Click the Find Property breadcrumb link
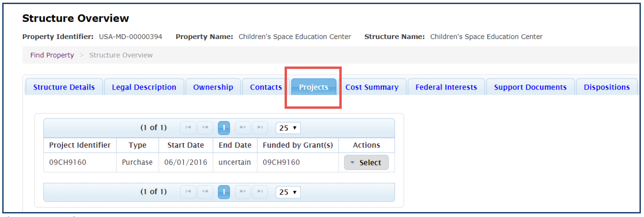644x217 pixels. pyautogui.click(x=52, y=55)
